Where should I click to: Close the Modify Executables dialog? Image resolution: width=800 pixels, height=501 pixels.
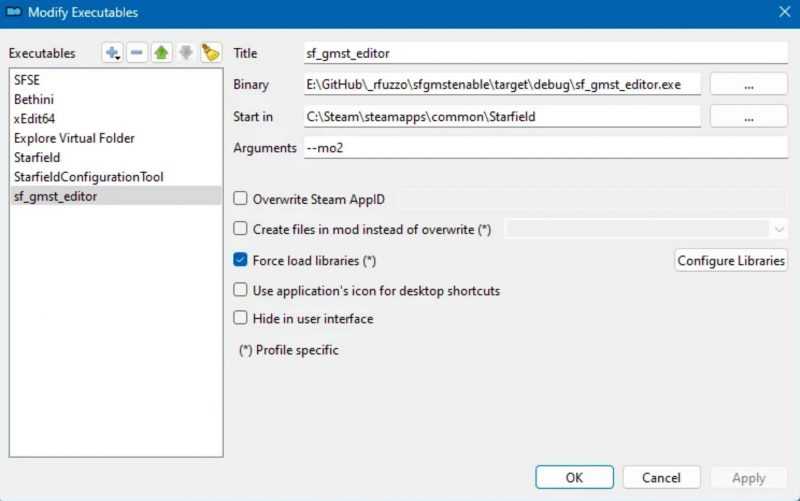click(x=785, y=12)
